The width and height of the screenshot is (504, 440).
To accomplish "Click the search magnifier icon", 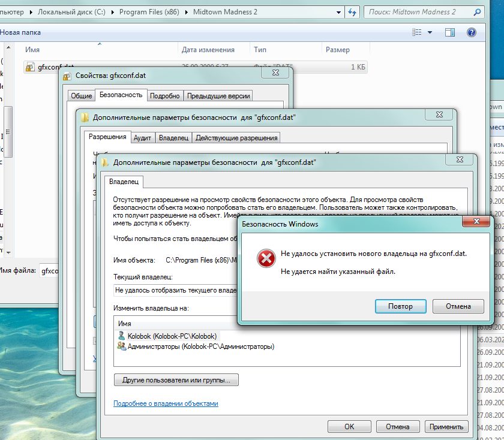I will tap(478, 12).
